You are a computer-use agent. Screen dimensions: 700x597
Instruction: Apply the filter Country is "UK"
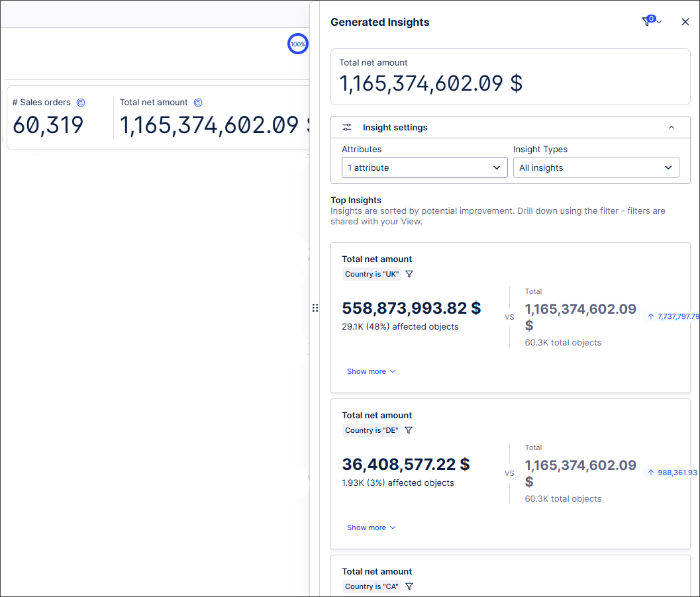[x=409, y=274]
